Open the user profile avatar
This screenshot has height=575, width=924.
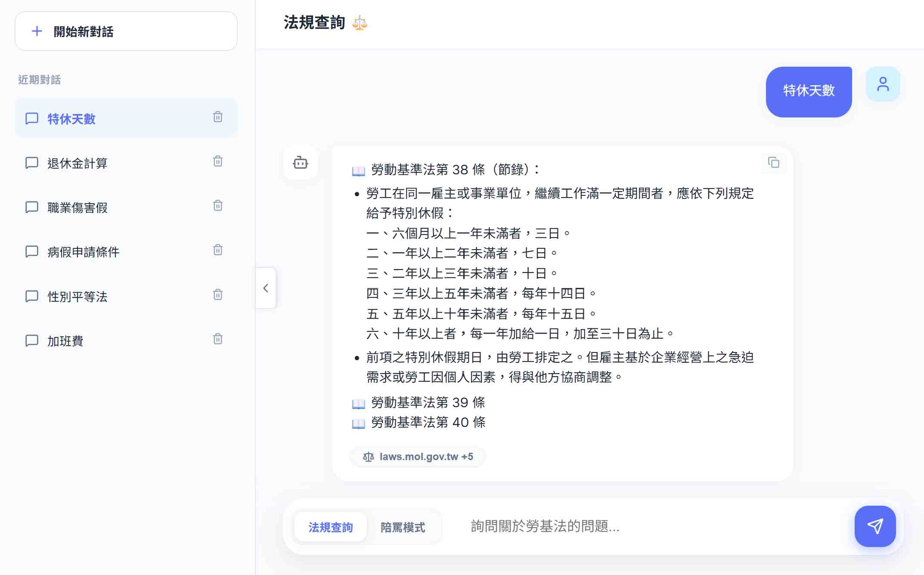[x=883, y=84]
